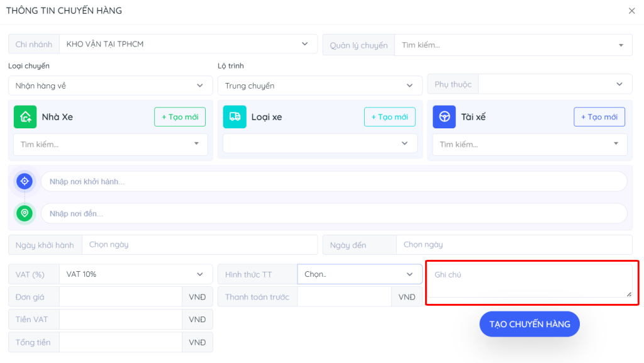Open the Hình thức TT payment dropdown
Image resolution: width=644 pixels, height=363 pixels.
coord(359,274)
